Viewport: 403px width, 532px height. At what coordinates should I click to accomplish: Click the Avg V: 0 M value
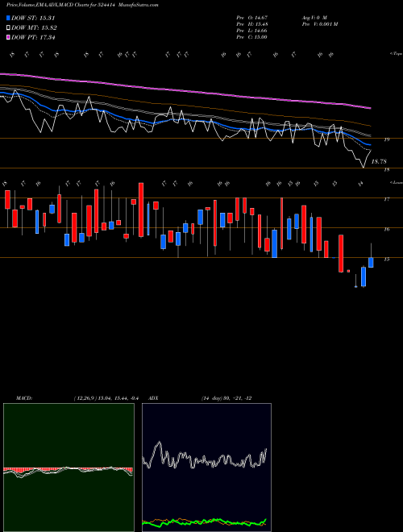point(314,17)
